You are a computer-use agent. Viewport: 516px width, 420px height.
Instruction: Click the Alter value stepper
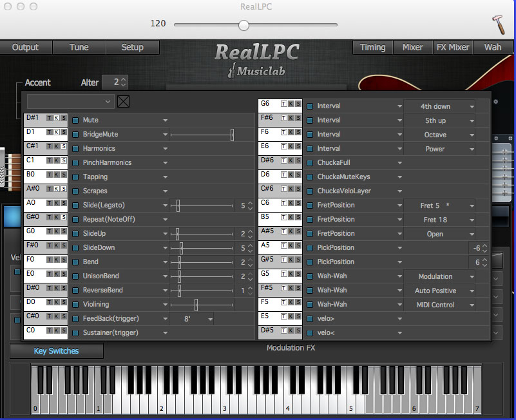[124, 82]
